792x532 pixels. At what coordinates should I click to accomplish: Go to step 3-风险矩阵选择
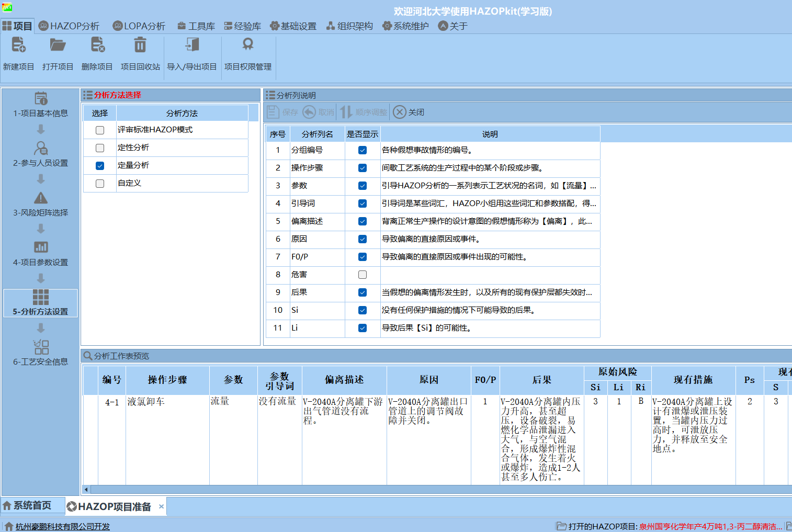(x=41, y=204)
